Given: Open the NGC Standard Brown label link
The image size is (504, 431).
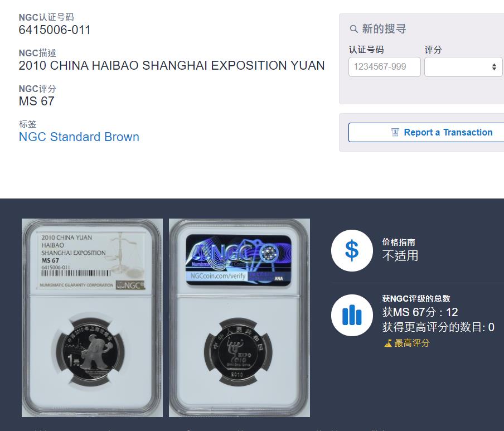Looking at the screenshot, I should [79, 137].
